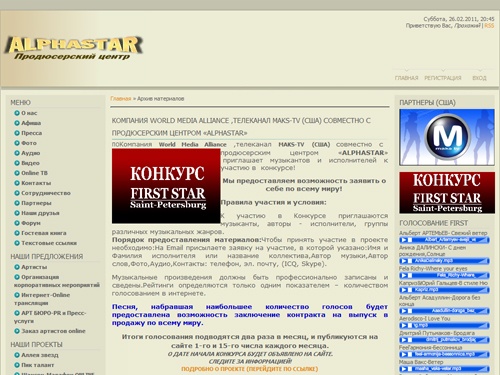
Task: Open Аллея звезд project link
Action: click(x=40, y=355)
